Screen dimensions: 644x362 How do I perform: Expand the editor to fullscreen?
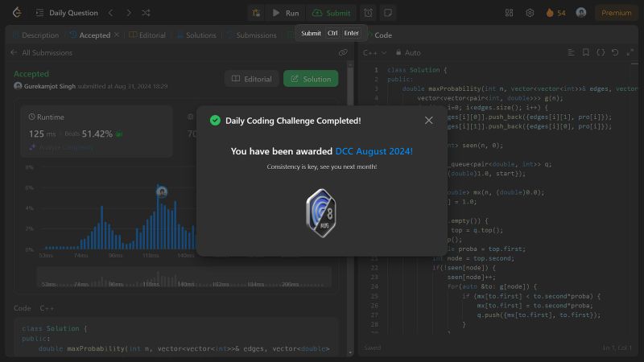click(630, 52)
